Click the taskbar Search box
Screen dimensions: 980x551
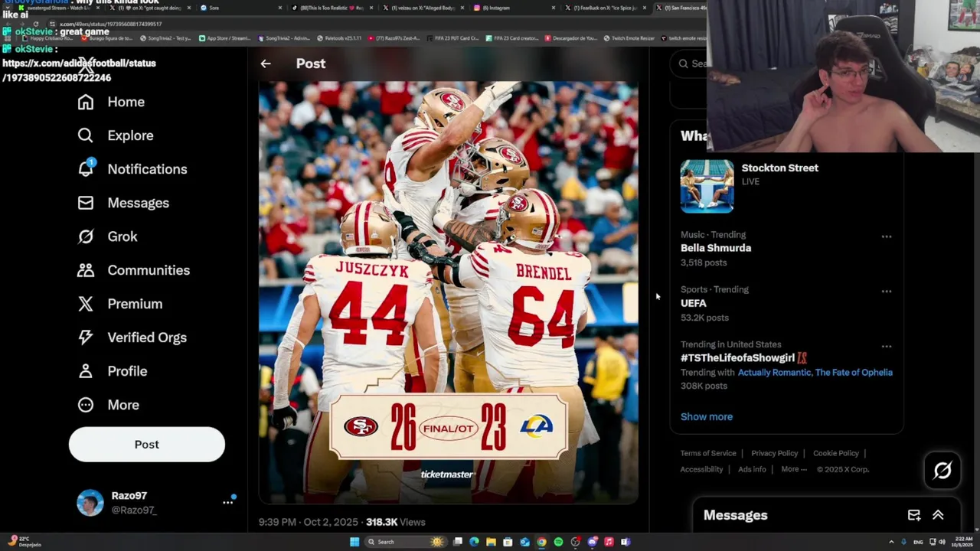tap(406, 542)
